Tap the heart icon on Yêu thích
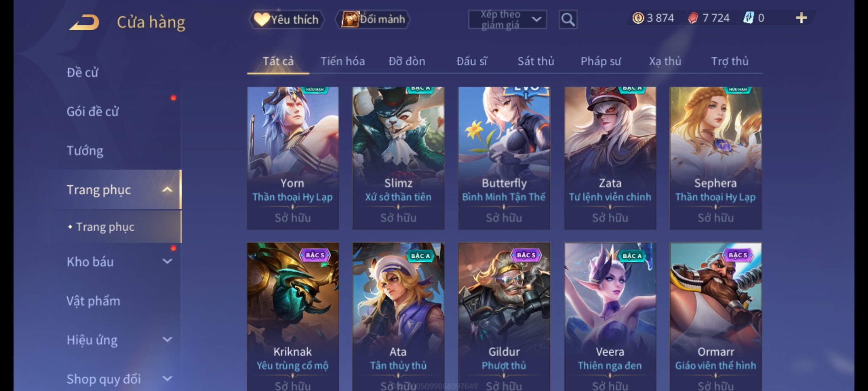The height and width of the screenshot is (391, 868). point(262,19)
